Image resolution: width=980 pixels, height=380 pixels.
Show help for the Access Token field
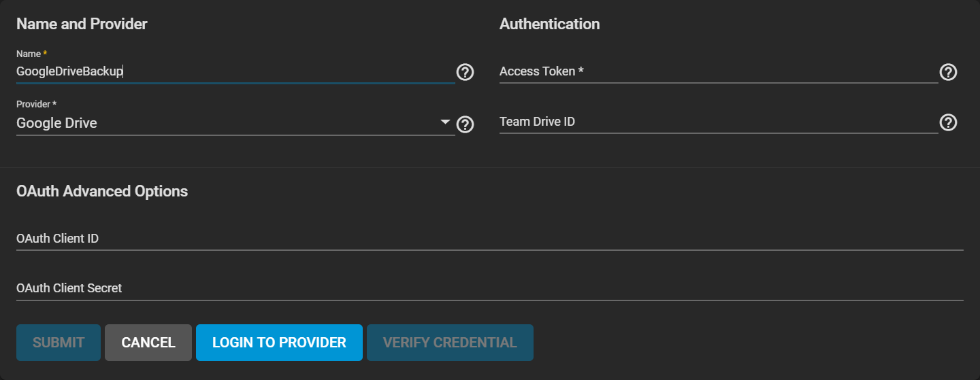point(948,72)
